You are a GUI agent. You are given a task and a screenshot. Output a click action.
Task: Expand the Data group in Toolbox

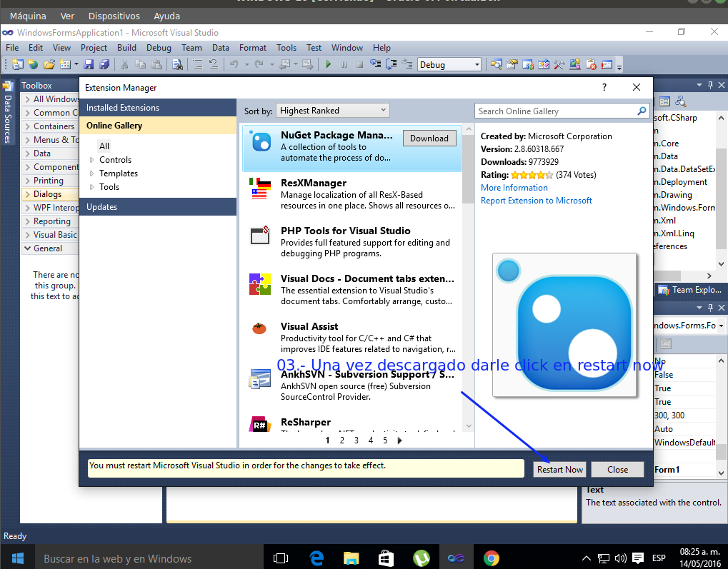coord(27,153)
